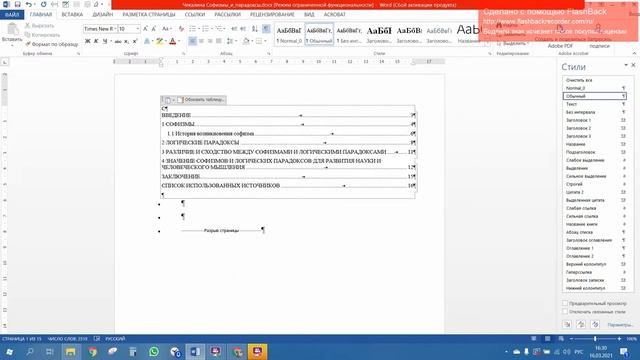Switch to the ССЫЛКИ tab
This screenshot has width=640, height=360.
coord(195,14)
